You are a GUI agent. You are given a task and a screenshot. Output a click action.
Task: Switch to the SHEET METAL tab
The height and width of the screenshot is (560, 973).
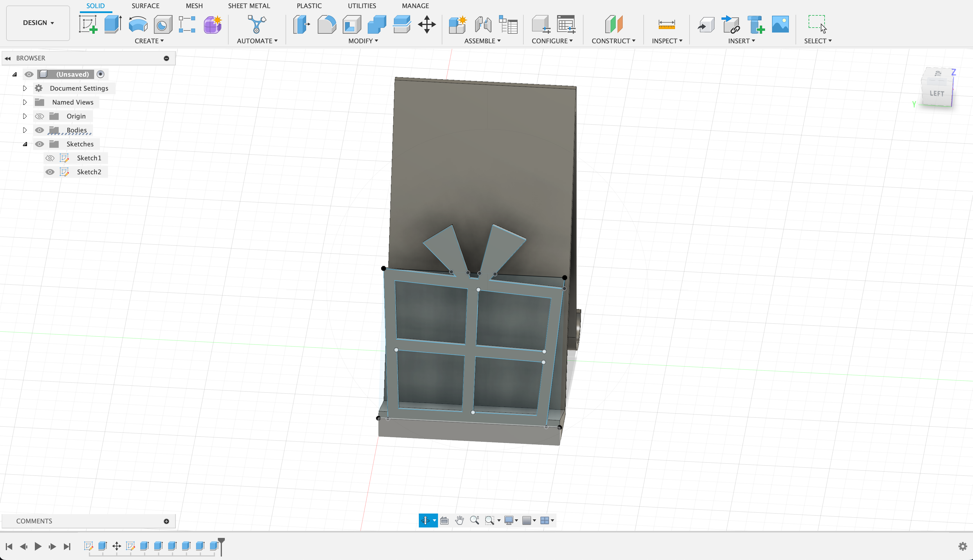click(x=249, y=6)
